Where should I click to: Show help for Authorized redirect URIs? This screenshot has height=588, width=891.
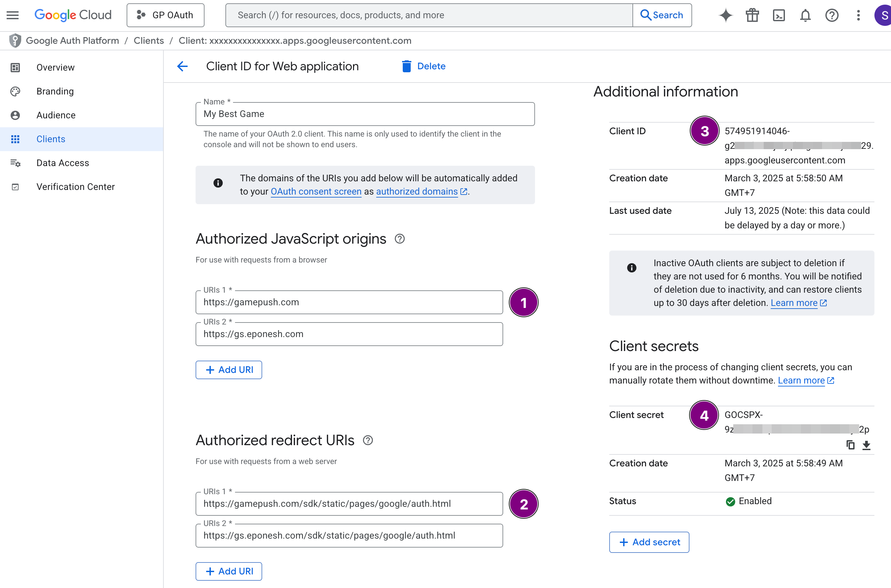point(368,440)
